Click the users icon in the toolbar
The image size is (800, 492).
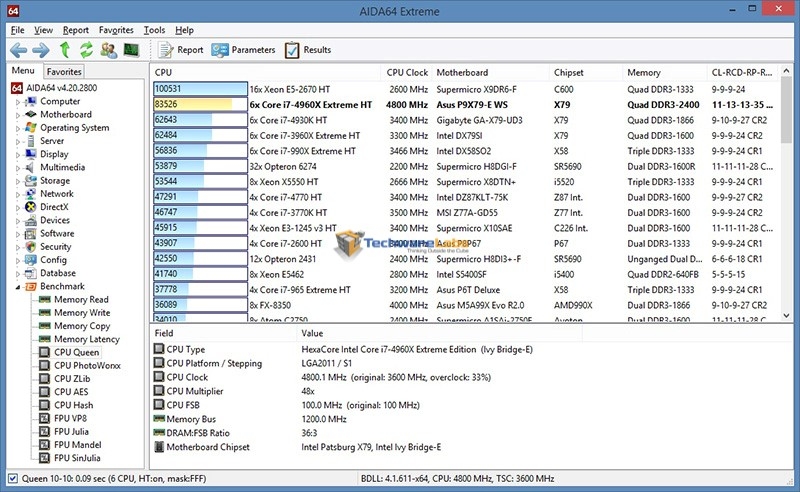click(x=108, y=50)
